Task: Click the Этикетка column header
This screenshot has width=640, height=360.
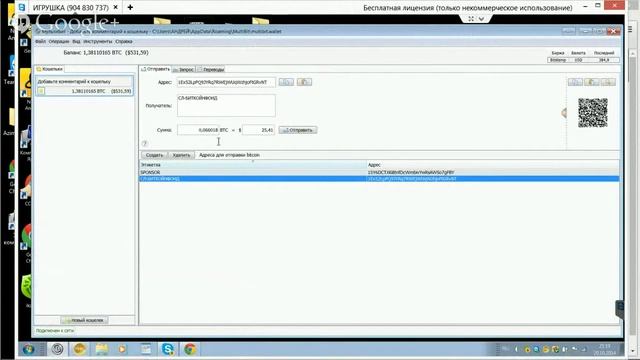Action: (253, 165)
